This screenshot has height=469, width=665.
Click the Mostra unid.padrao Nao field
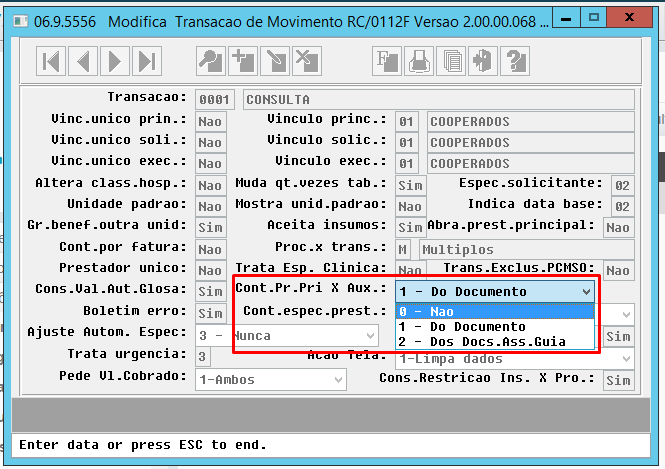click(411, 207)
